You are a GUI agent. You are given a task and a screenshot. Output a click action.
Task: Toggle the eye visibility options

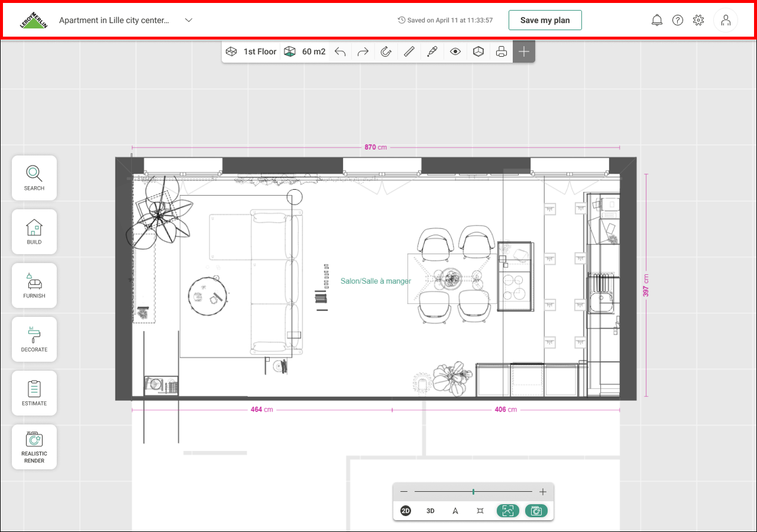pos(455,52)
